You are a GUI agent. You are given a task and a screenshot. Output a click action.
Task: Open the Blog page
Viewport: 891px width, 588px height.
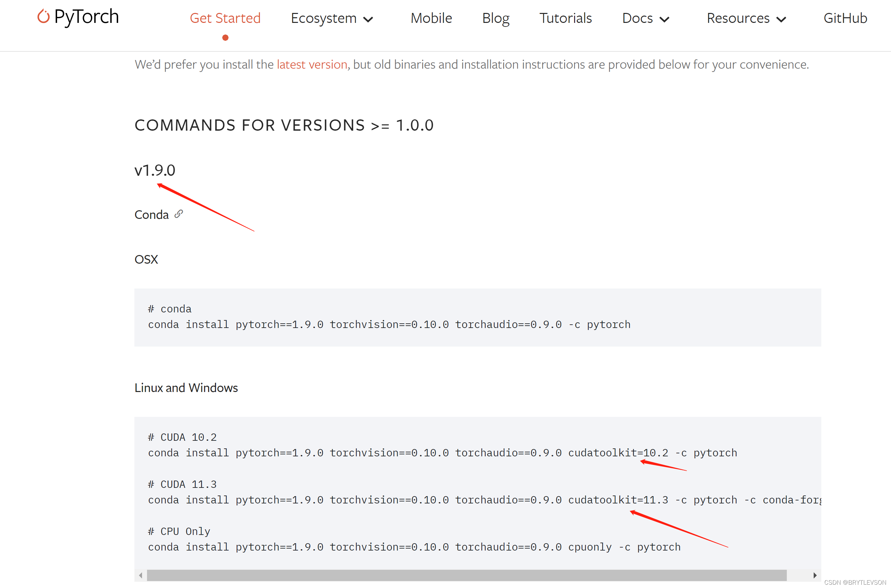495,18
